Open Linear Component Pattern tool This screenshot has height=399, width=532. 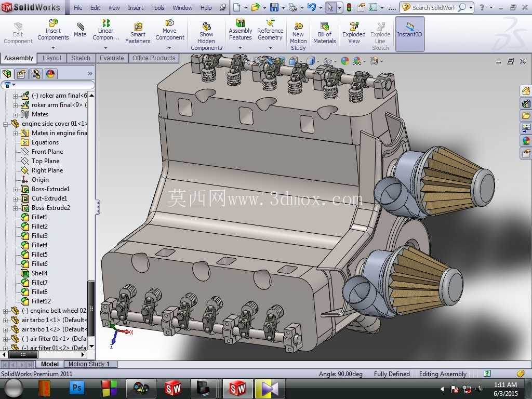(105, 30)
